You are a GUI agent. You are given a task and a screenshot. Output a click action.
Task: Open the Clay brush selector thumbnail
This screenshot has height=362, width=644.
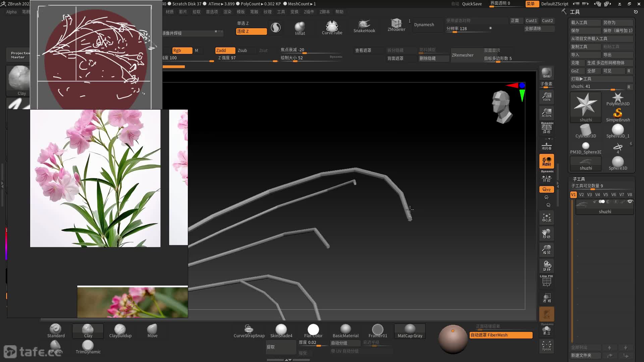click(19, 80)
